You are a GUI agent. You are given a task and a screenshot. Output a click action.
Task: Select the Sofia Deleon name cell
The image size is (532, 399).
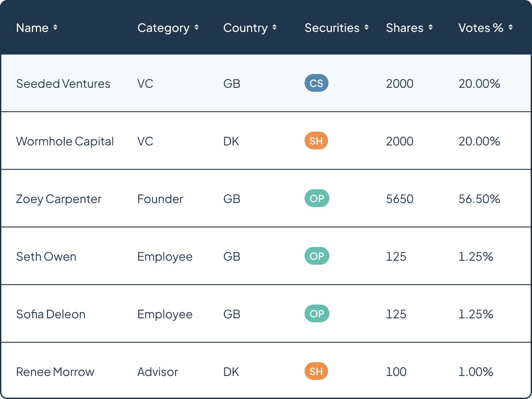[x=51, y=314]
